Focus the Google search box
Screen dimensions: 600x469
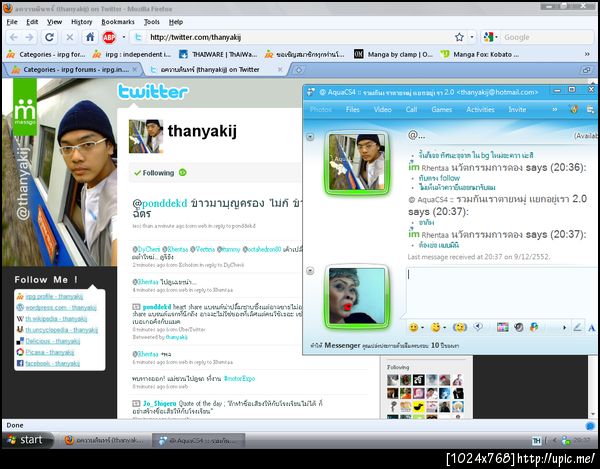coord(546,37)
